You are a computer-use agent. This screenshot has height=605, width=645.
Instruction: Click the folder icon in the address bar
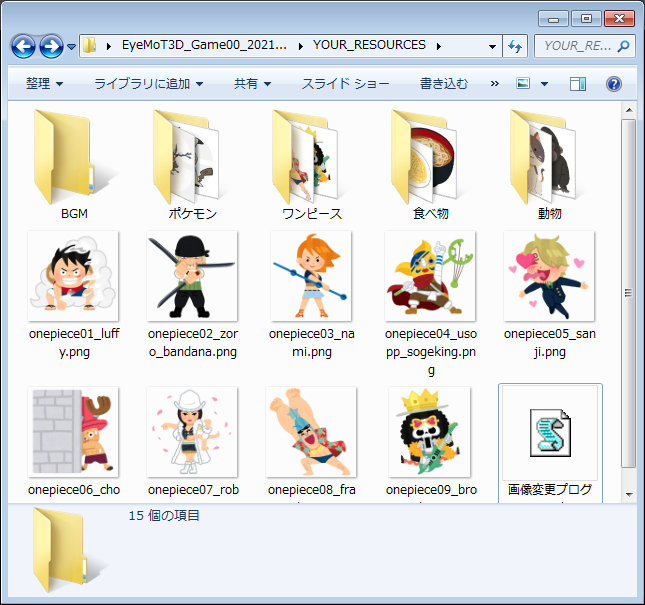[89, 45]
